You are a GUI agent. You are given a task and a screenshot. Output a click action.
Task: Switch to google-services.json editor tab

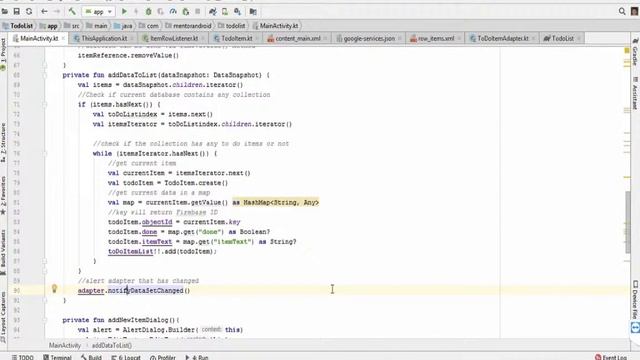coord(369,38)
